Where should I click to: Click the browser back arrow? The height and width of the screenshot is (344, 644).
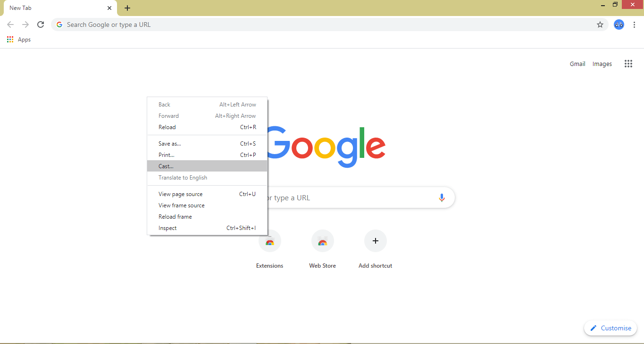click(10, 25)
